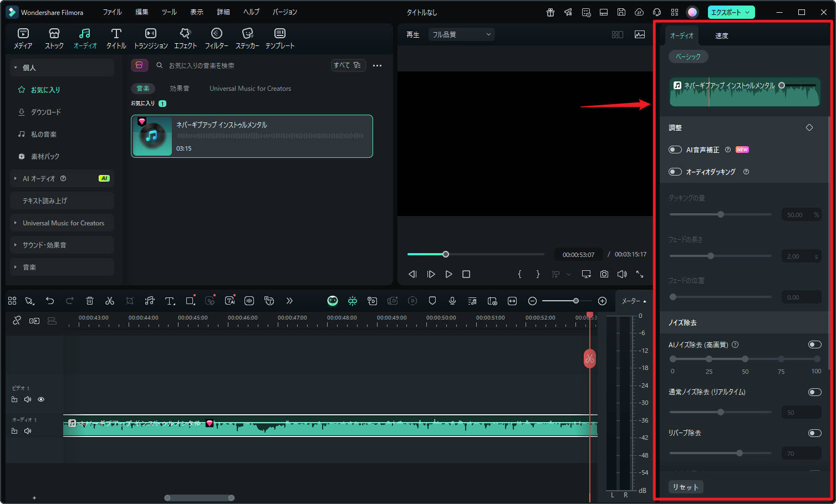Screen dimensions: 836x504
Task: Mute the ビデオ 1 track speaker
Action: (x=28, y=399)
